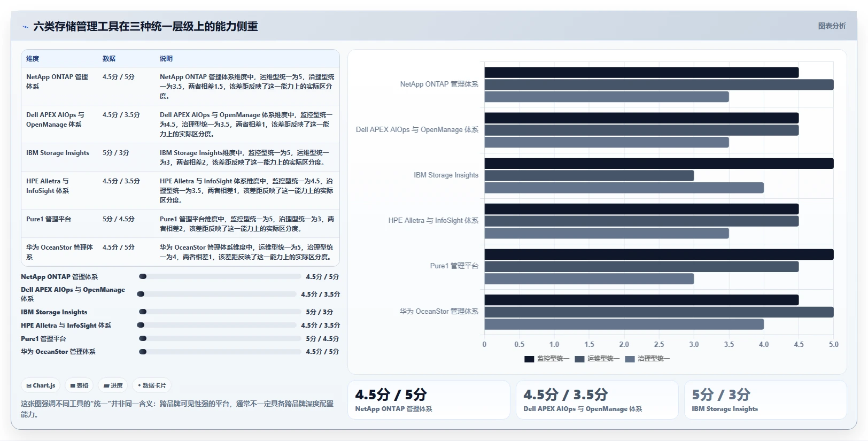Select the Chart.js tag
Viewport: 868px width, 441px height.
41,385
